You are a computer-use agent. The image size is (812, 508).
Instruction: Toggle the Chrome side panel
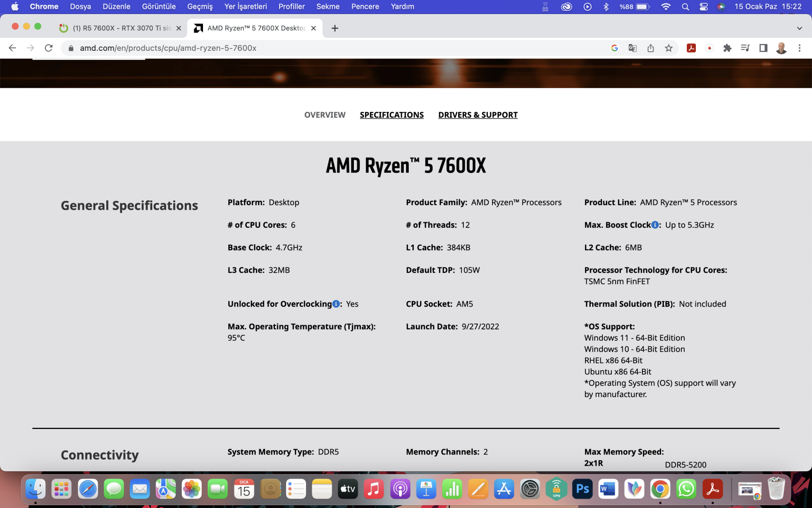[763, 48]
